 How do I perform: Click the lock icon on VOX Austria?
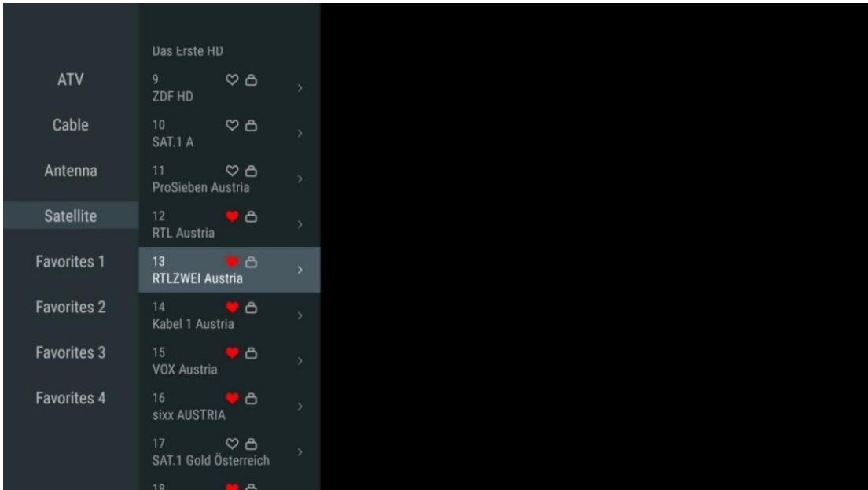tap(251, 352)
